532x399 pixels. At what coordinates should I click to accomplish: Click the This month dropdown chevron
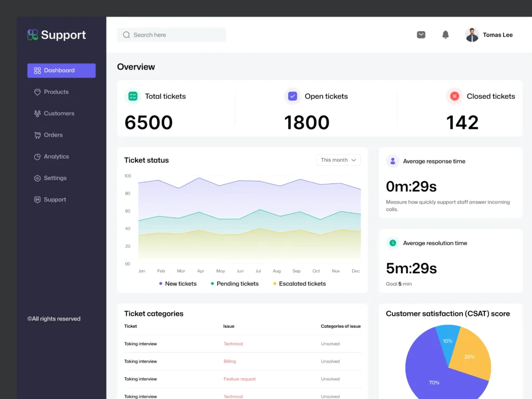pyautogui.click(x=353, y=160)
